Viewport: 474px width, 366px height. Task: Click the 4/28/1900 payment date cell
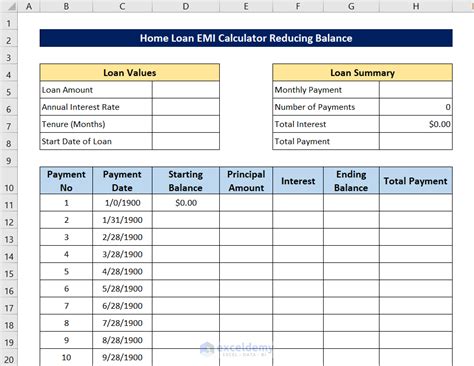[x=122, y=271]
